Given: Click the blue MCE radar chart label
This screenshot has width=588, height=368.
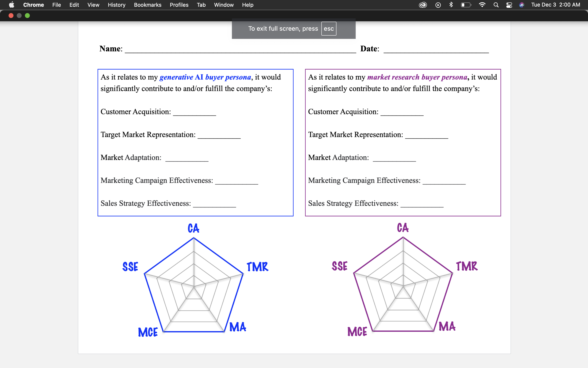Looking at the screenshot, I should pos(148,332).
